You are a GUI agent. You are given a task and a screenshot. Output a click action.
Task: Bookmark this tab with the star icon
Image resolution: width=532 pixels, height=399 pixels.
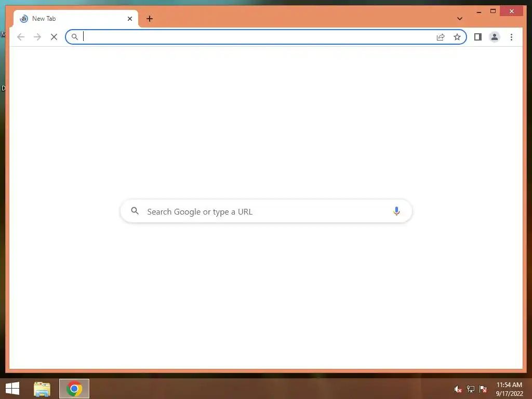coord(457,37)
